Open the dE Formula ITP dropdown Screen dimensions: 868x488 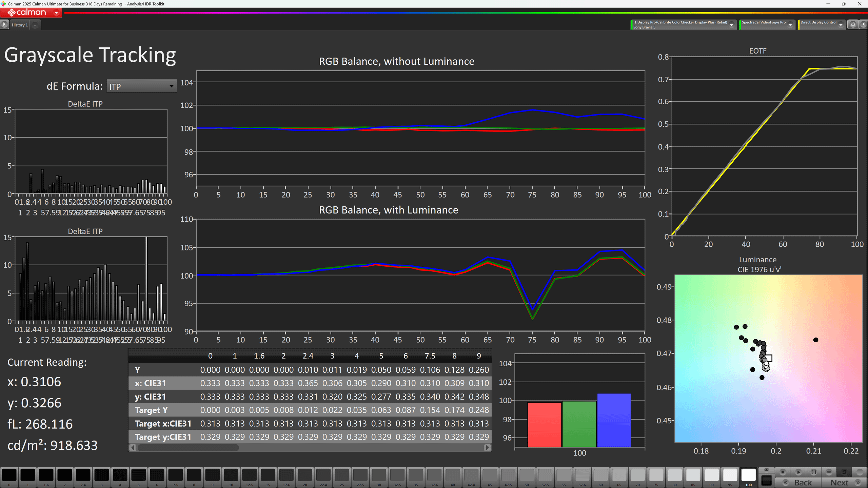click(142, 86)
